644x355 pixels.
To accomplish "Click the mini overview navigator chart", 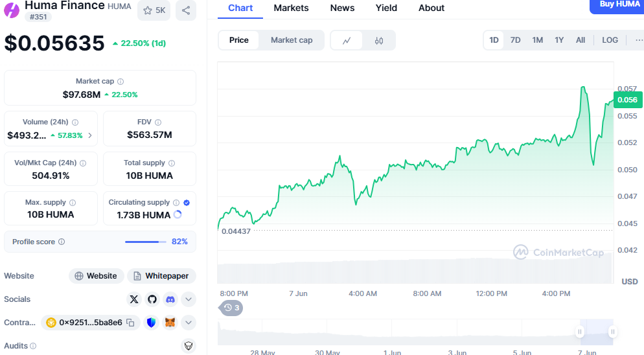I will click(415, 332).
